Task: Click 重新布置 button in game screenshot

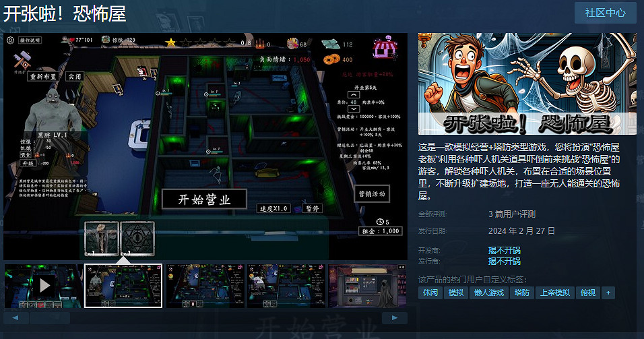Action: coord(42,76)
